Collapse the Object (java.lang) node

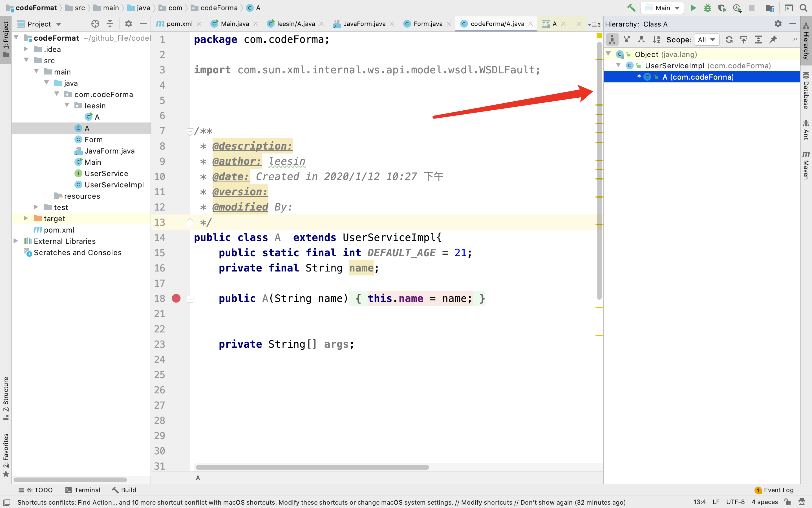pyautogui.click(x=608, y=54)
